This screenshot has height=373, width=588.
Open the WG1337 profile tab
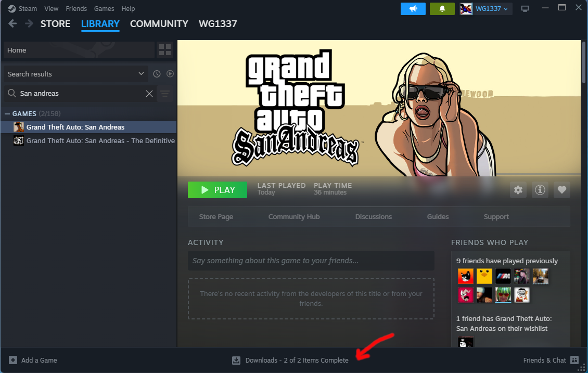point(218,23)
